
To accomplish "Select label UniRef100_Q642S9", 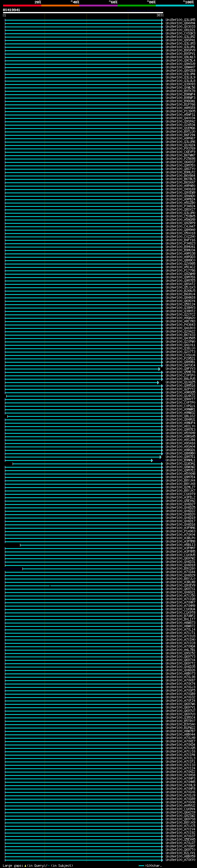I will tap(180, 812).
